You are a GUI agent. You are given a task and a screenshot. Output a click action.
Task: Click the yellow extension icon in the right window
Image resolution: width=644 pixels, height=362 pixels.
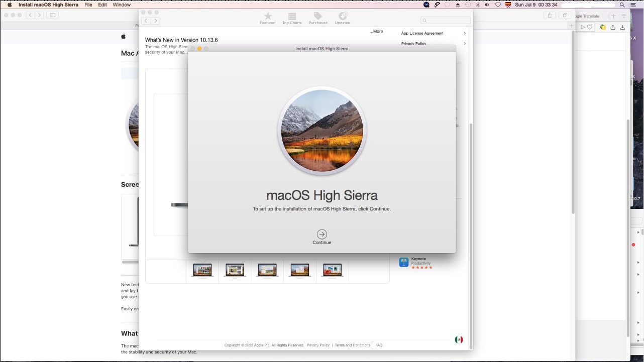(603, 27)
